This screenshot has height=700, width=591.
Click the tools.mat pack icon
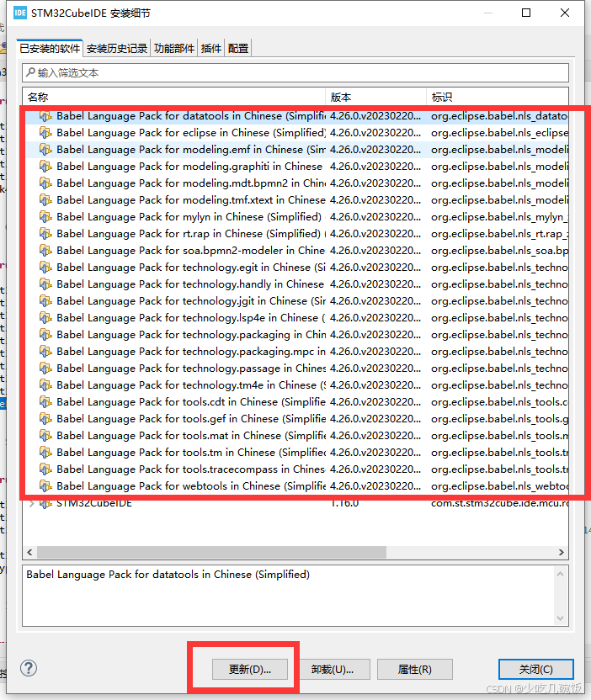(45, 435)
